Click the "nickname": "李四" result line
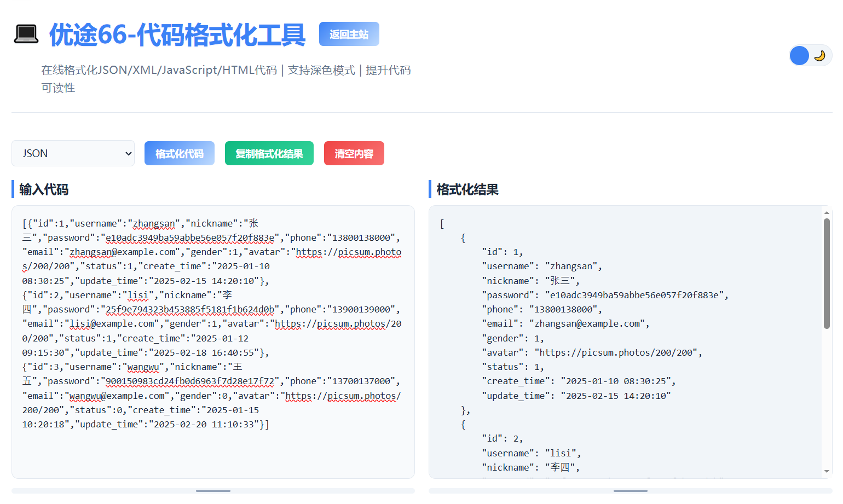The image size is (843, 504). pos(530,467)
